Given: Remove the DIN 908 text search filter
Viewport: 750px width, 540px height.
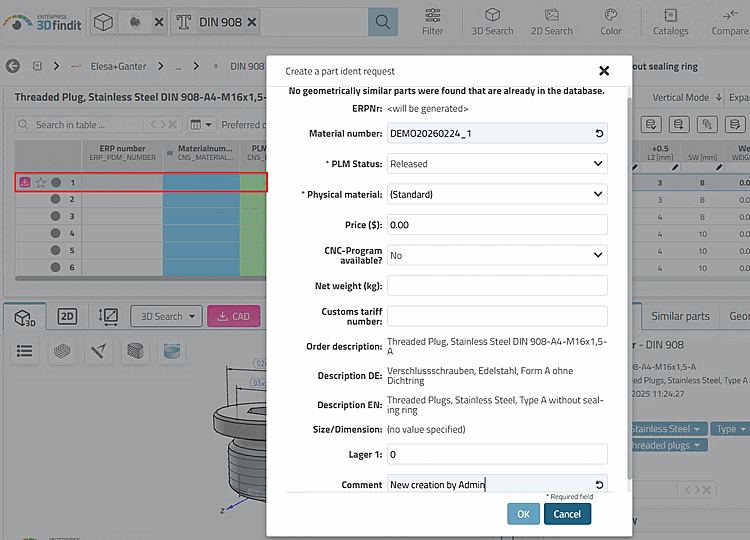Looking at the screenshot, I should click(252, 22).
